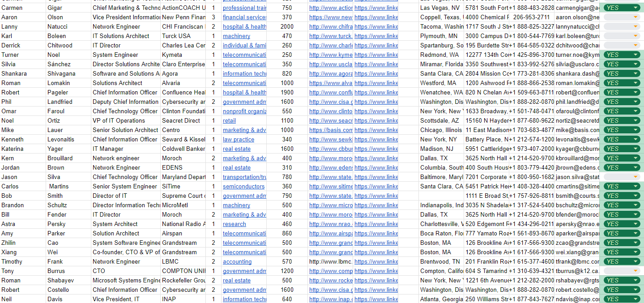Click the 'VP of IT Operations' title cell
644x303 pixels.
pyautogui.click(x=126, y=120)
